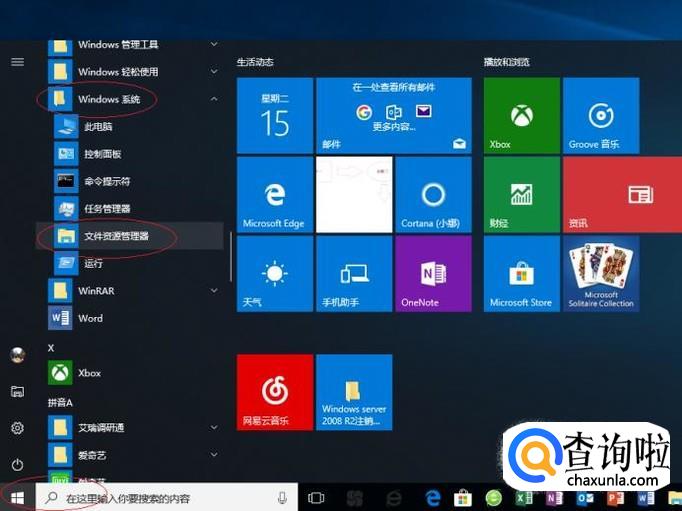
Task: Click the Windows 系统 folder label
Action: coord(109,99)
